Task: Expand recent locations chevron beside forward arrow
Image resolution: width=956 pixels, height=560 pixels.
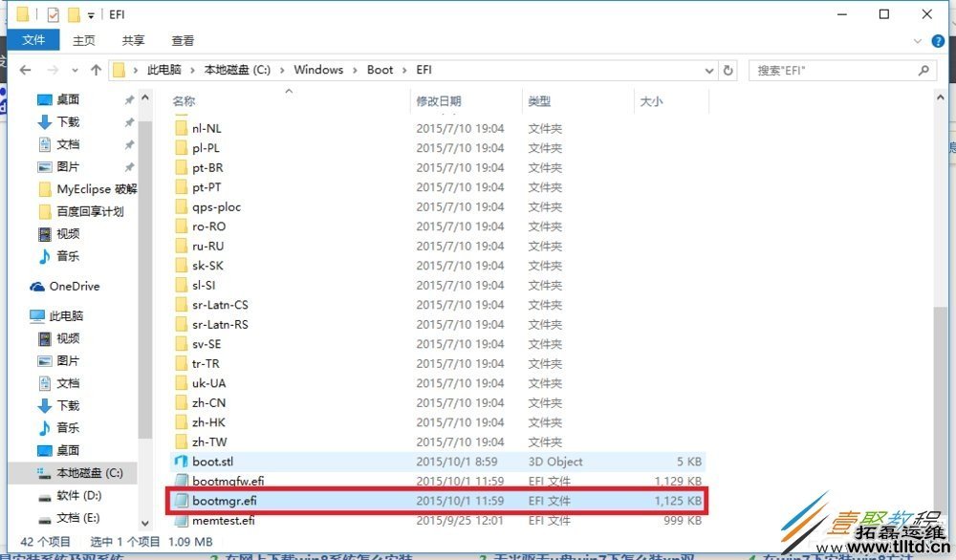Action: pyautogui.click(x=73, y=69)
